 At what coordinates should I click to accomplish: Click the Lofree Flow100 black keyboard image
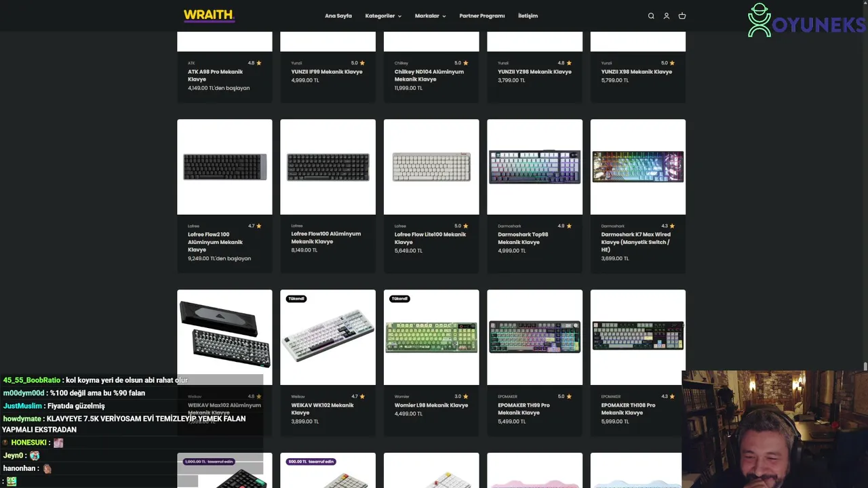[328, 167]
